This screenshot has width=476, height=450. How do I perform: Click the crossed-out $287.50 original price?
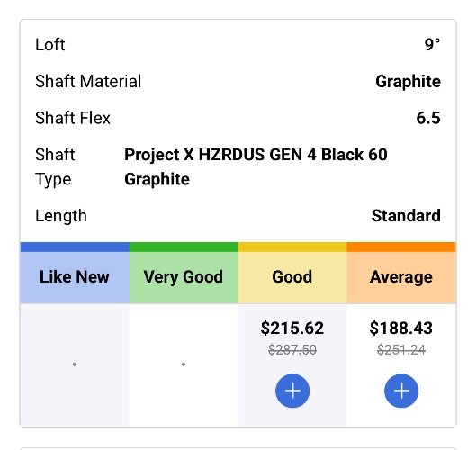point(292,350)
